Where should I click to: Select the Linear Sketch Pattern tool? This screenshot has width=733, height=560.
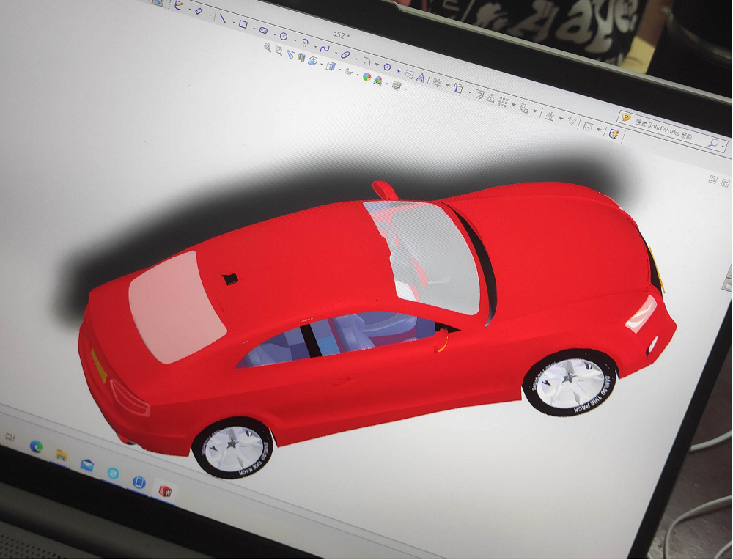pos(503,102)
